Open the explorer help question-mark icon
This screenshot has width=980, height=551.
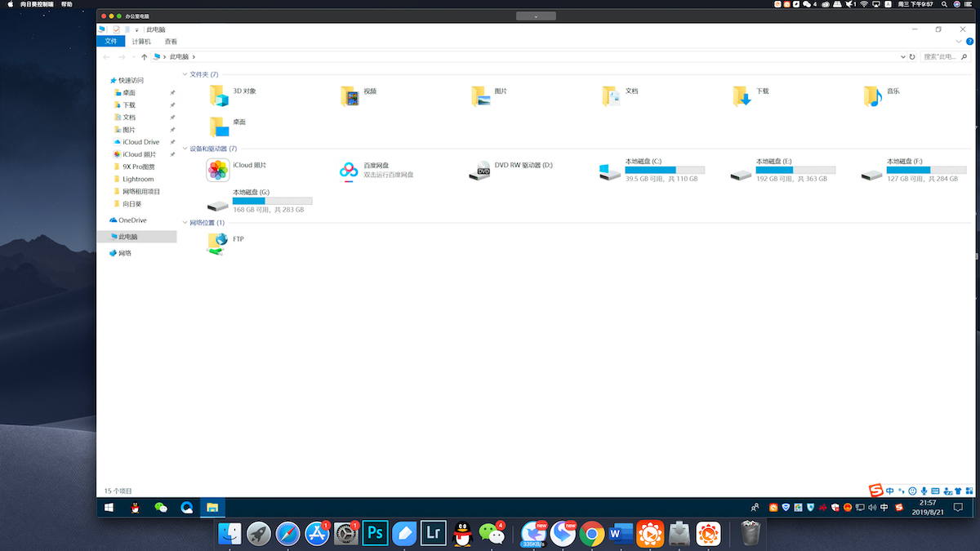pos(969,41)
